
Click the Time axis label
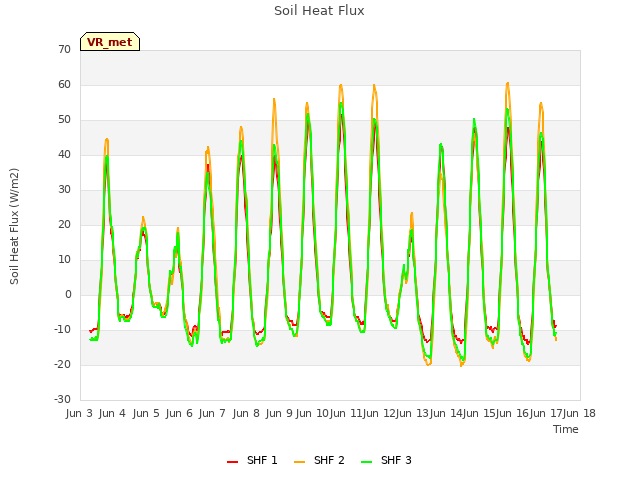(x=566, y=429)
